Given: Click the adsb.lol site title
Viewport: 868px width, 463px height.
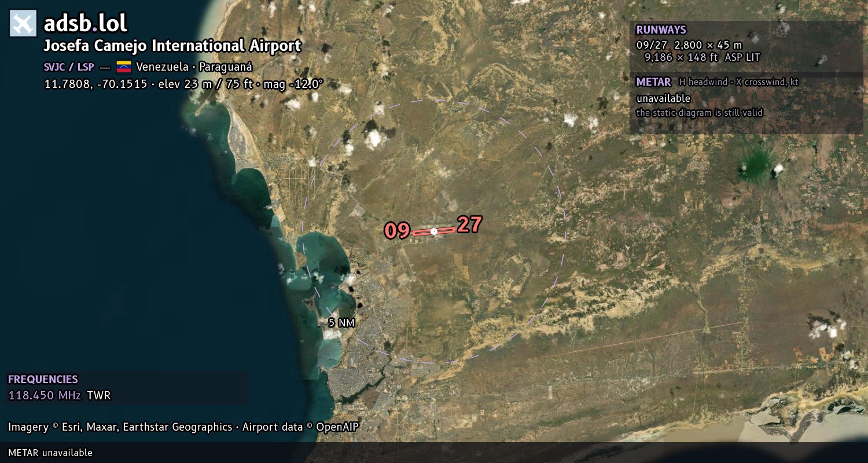Looking at the screenshot, I should pyautogui.click(x=85, y=24).
